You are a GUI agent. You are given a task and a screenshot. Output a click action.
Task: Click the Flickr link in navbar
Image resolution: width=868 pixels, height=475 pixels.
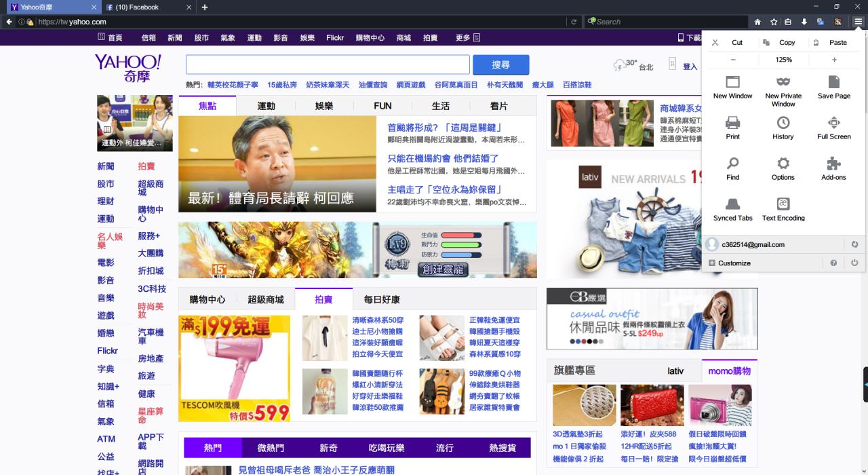point(335,38)
